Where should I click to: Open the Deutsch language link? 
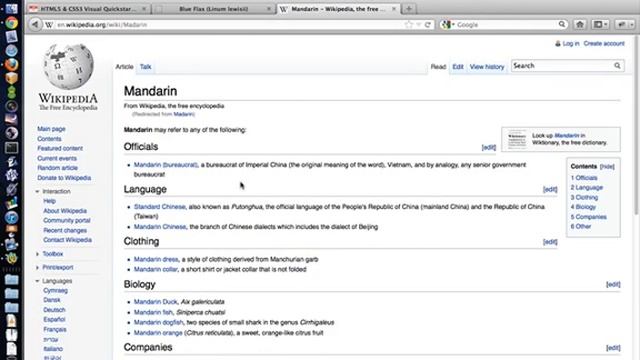click(54, 310)
